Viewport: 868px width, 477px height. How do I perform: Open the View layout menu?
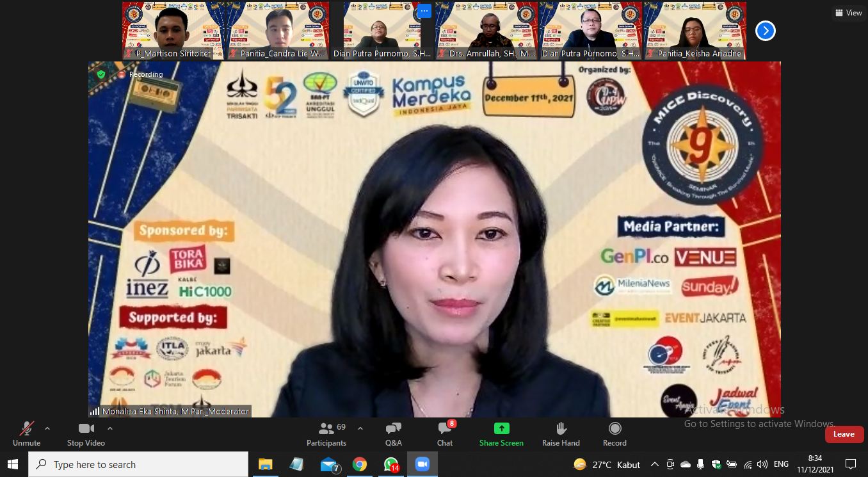pyautogui.click(x=848, y=13)
